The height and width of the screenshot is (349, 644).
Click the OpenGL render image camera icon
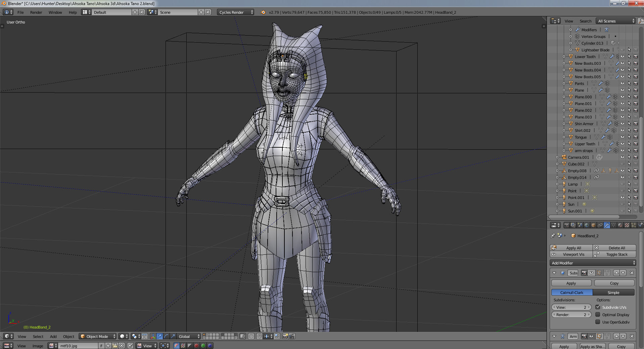tap(285, 336)
